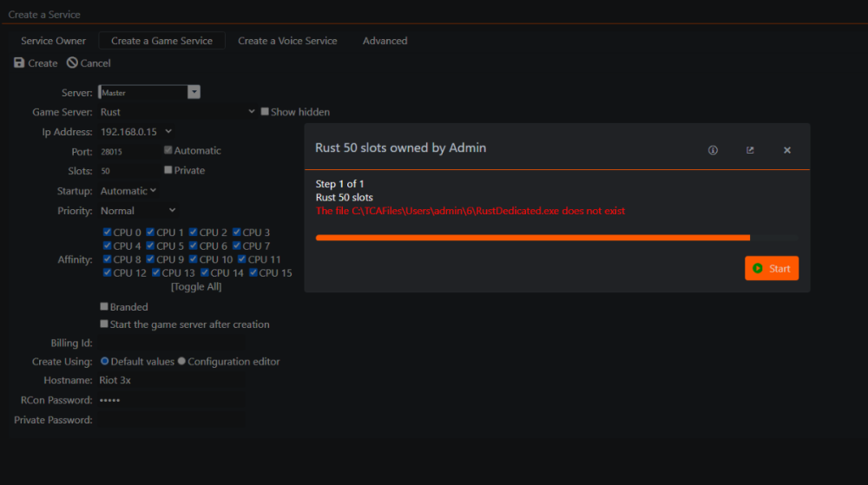Click the Toggle All affinity link
This screenshot has width=868, height=485.
click(195, 287)
